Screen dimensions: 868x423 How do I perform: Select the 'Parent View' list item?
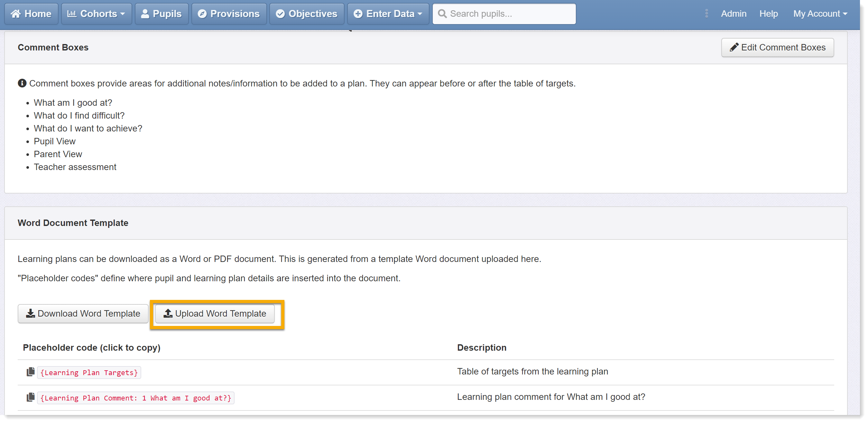pos(58,154)
